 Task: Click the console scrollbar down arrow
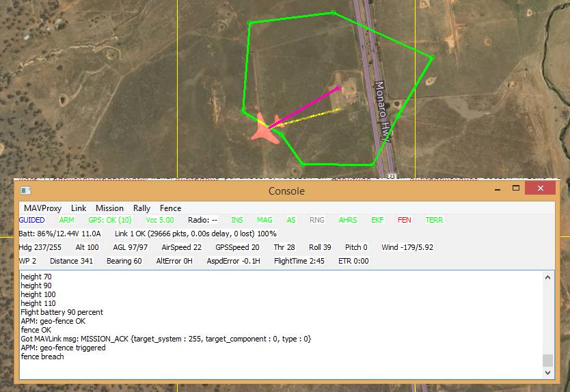[547, 372]
